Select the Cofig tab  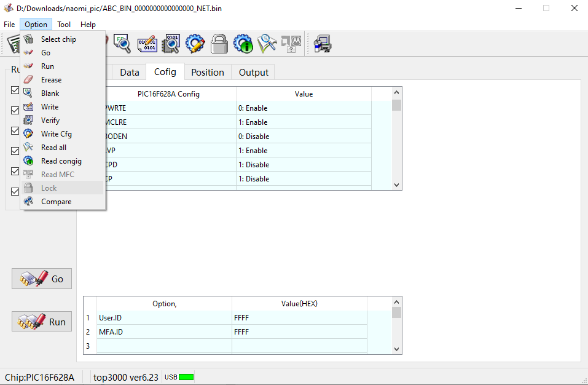[x=165, y=72]
